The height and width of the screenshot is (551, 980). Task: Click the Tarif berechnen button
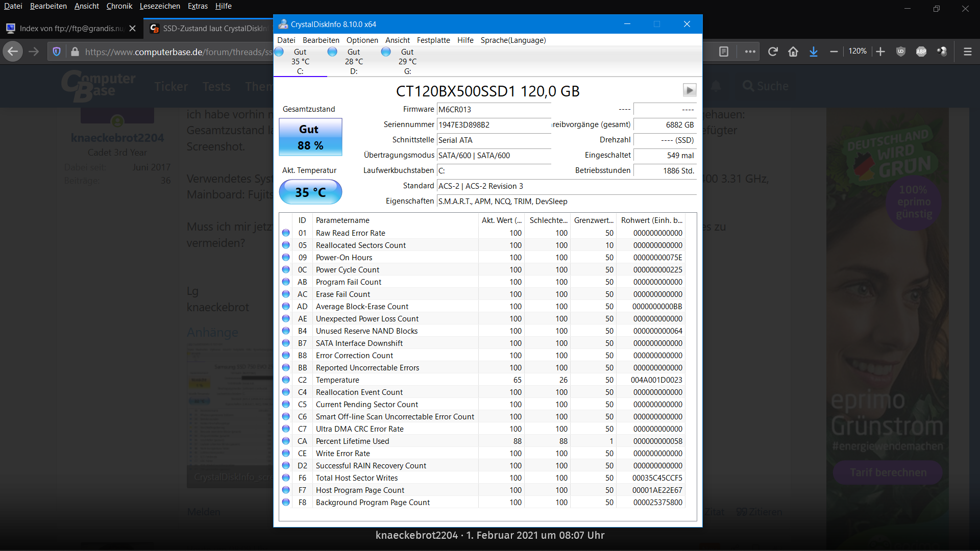887,472
